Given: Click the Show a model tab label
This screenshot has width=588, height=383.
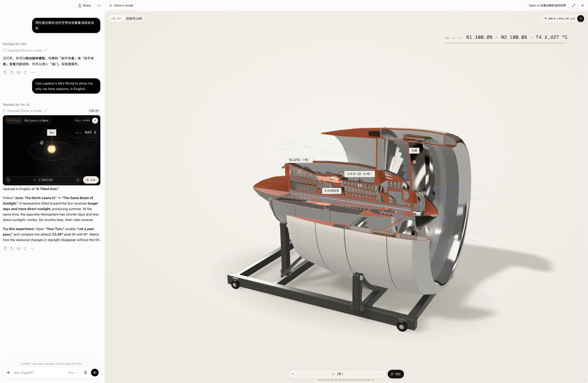Looking at the screenshot, I should point(121,5).
